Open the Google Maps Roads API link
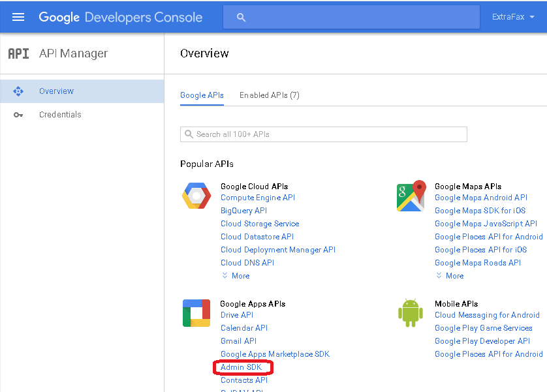The image size is (547, 392). tap(478, 263)
